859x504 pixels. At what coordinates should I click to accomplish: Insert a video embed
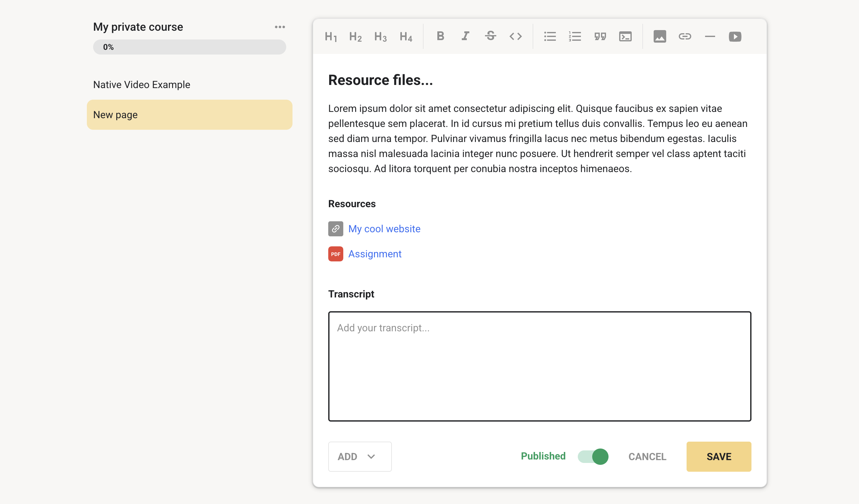click(735, 36)
